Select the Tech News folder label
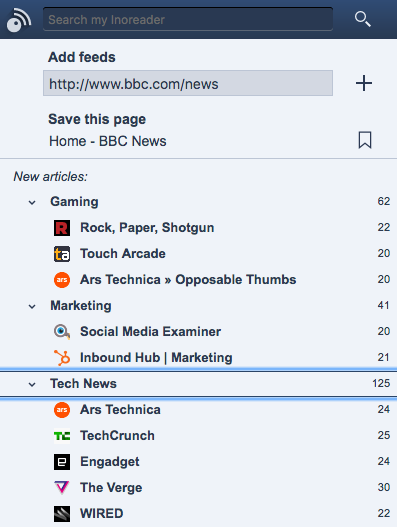The height and width of the screenshot is (527, 397). tap(83, 383)
